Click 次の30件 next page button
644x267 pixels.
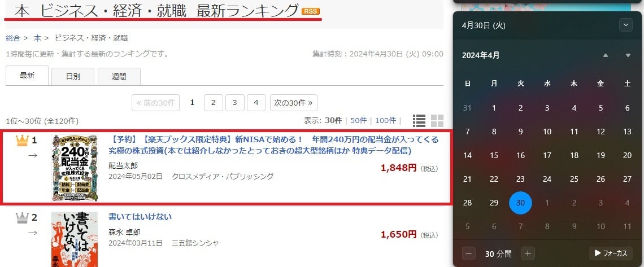[293, 103]
